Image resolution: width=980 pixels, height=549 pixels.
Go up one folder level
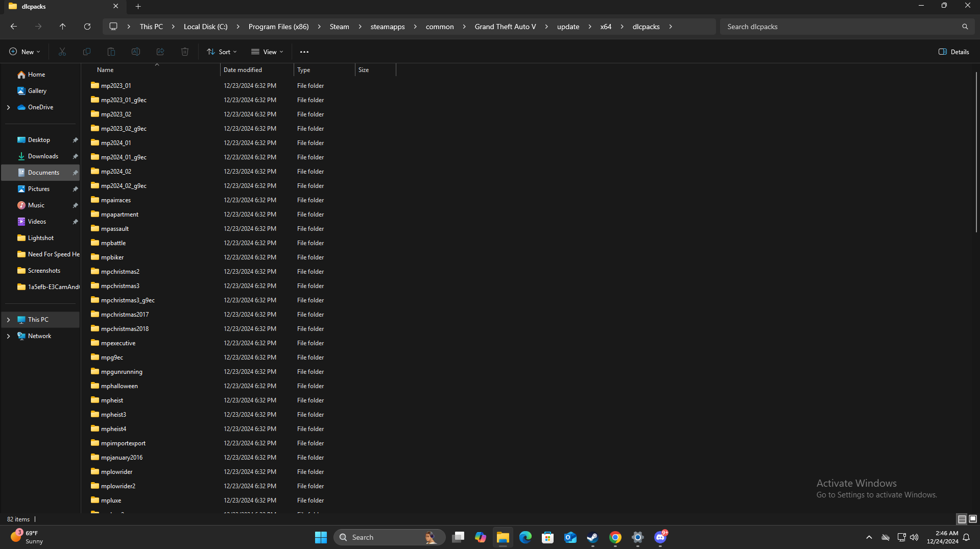[x=63, y=27]
